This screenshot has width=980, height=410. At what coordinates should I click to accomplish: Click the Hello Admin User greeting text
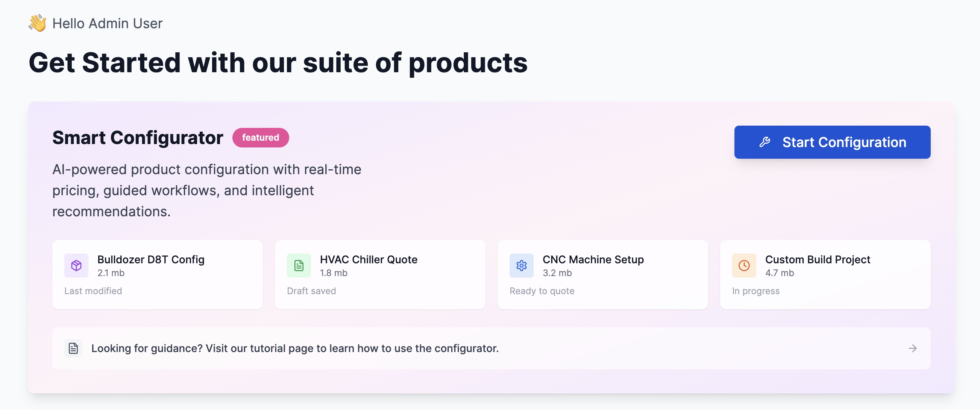click(x=107, y=23)
